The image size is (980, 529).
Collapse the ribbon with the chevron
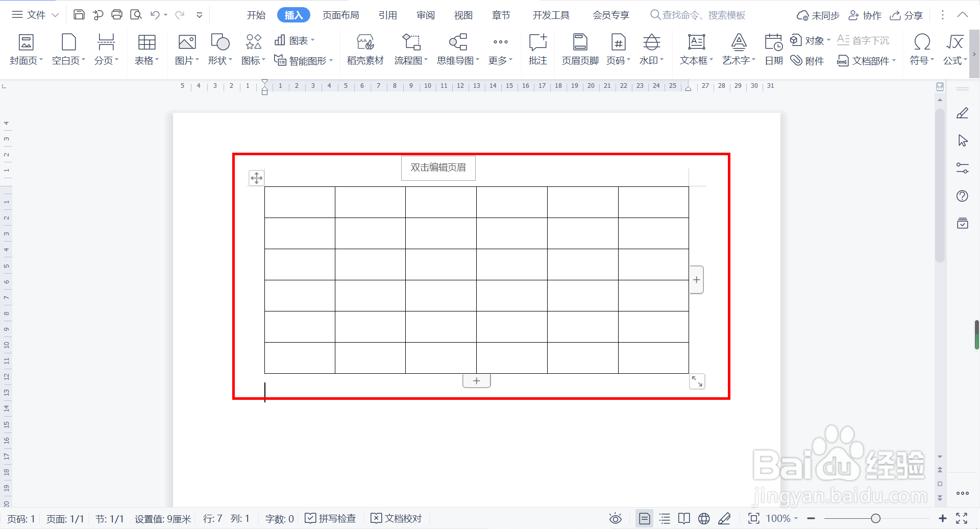[x=963, y=15]
